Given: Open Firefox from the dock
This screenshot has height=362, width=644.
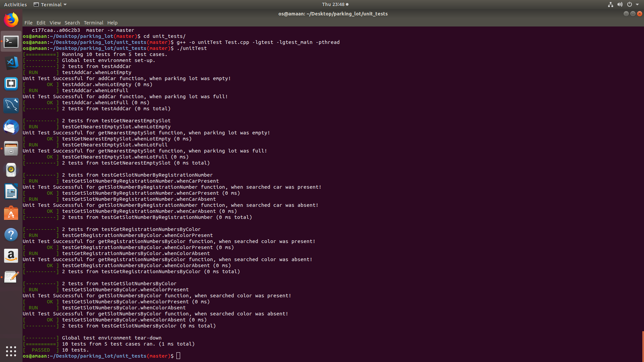Looking at the screenshot, I should tap(11, 20).
